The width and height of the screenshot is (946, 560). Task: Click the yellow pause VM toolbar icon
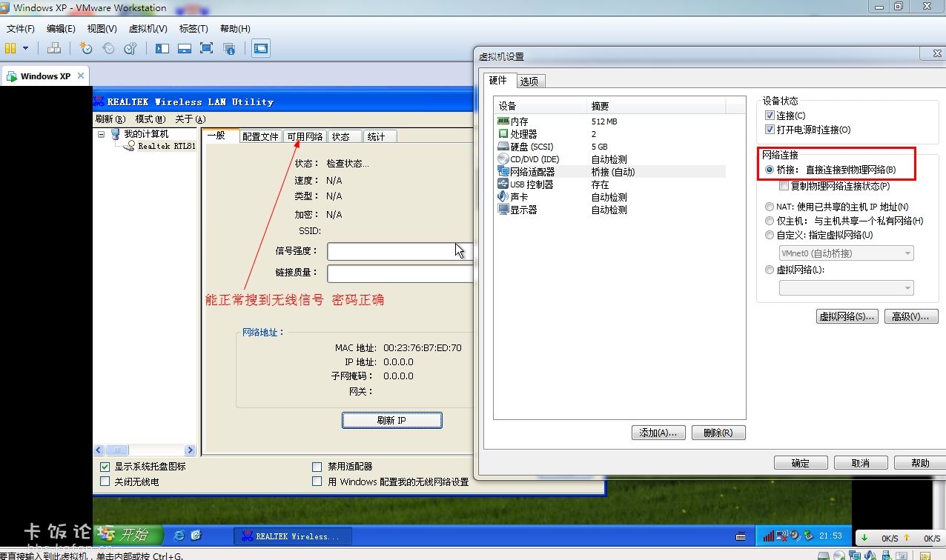(x=10, y=48)
